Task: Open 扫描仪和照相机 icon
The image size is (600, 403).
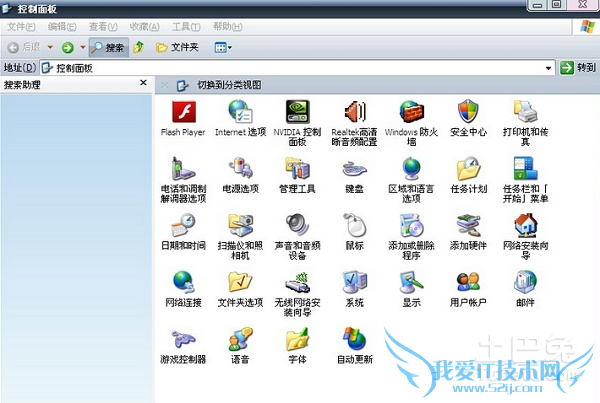Action: (x=240, y=237)
